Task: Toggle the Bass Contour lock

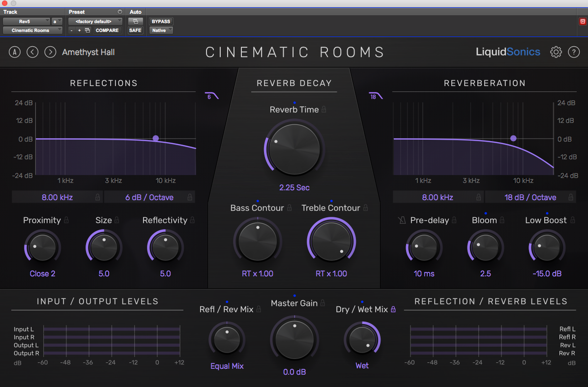Action: pyautogui.click(x=289, y=208)
